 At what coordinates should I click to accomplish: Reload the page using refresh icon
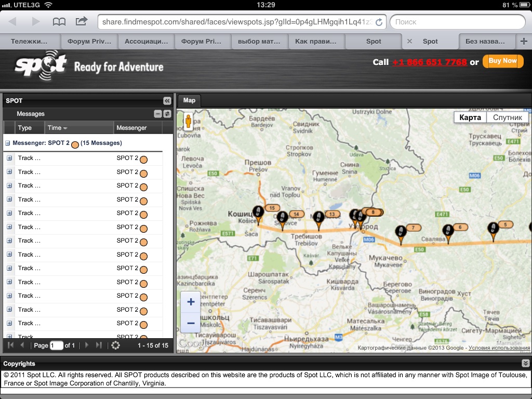pyautogui.click(x=379, y=22)
